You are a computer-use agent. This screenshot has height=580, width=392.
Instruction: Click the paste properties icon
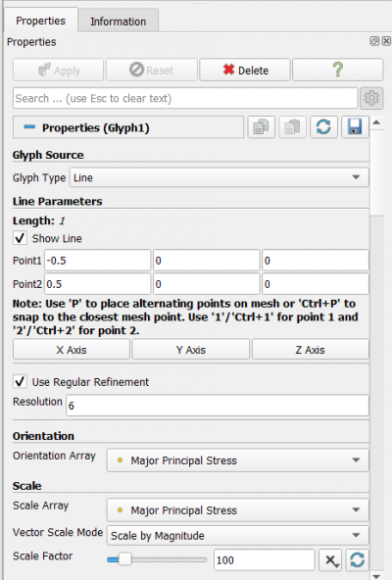coord(292,127)
